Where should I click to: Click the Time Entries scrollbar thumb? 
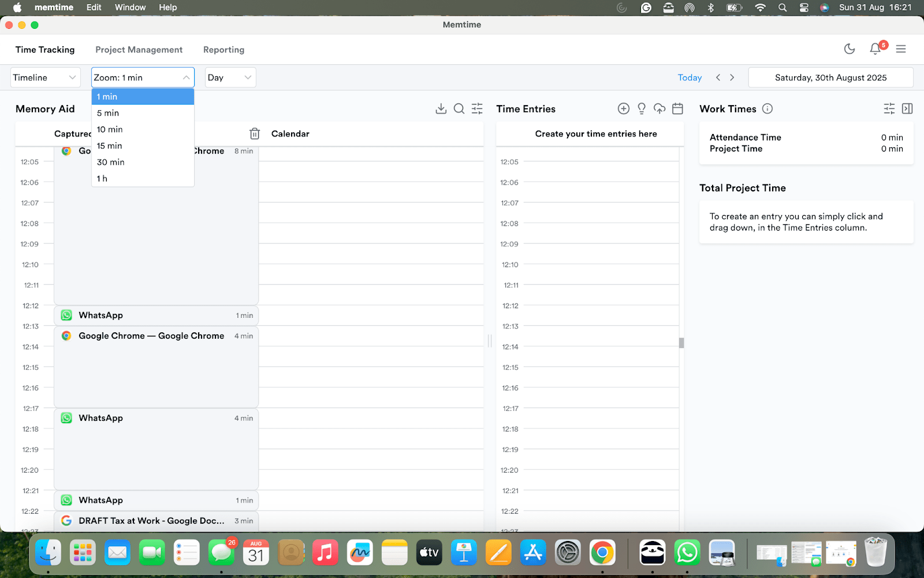(x=681, y=343)
